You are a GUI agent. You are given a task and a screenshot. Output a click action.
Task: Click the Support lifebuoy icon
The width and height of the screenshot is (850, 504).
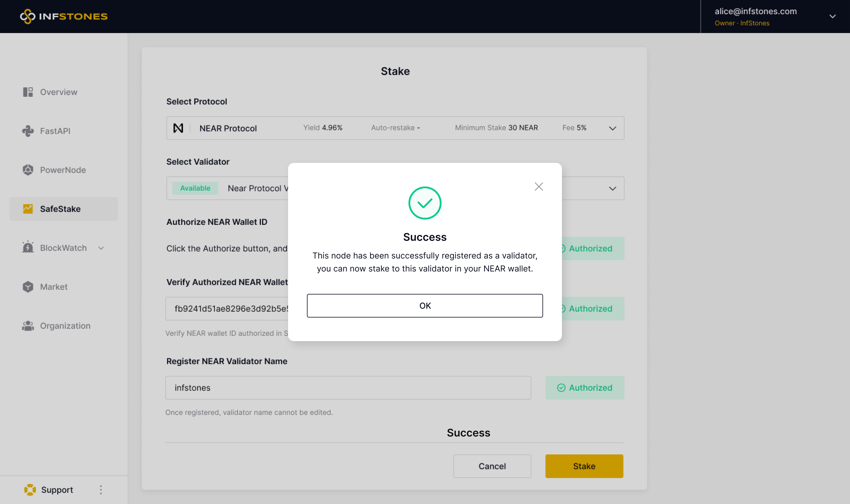tap(30, 490)
